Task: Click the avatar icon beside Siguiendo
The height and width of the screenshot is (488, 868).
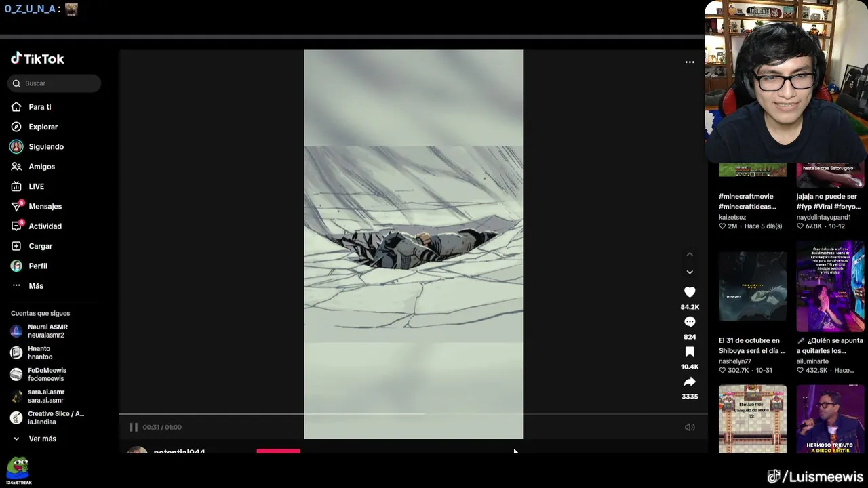Action: (16, 146)
